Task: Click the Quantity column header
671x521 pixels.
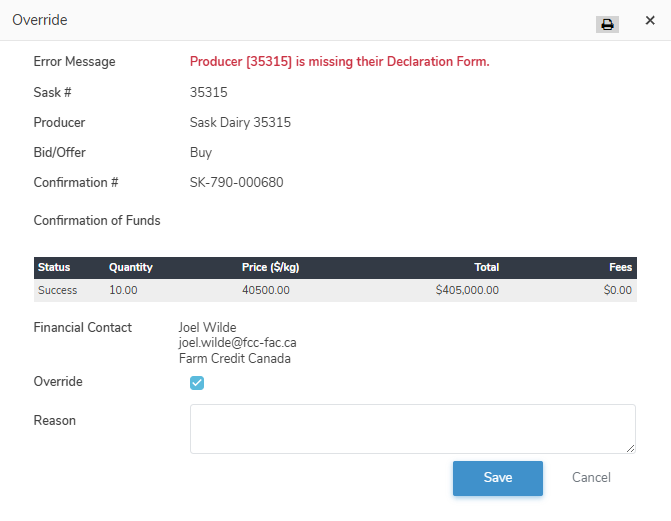Action: (x=131, y=268)
